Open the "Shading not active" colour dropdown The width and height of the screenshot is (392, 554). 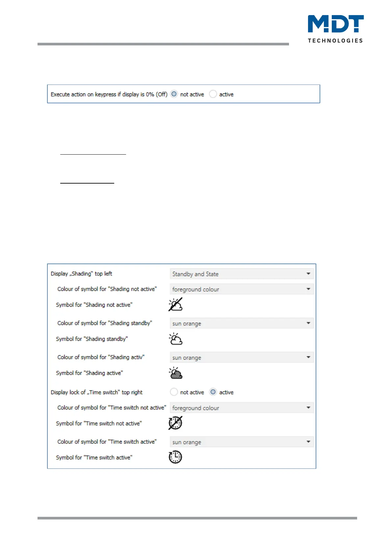click(242, 289)
